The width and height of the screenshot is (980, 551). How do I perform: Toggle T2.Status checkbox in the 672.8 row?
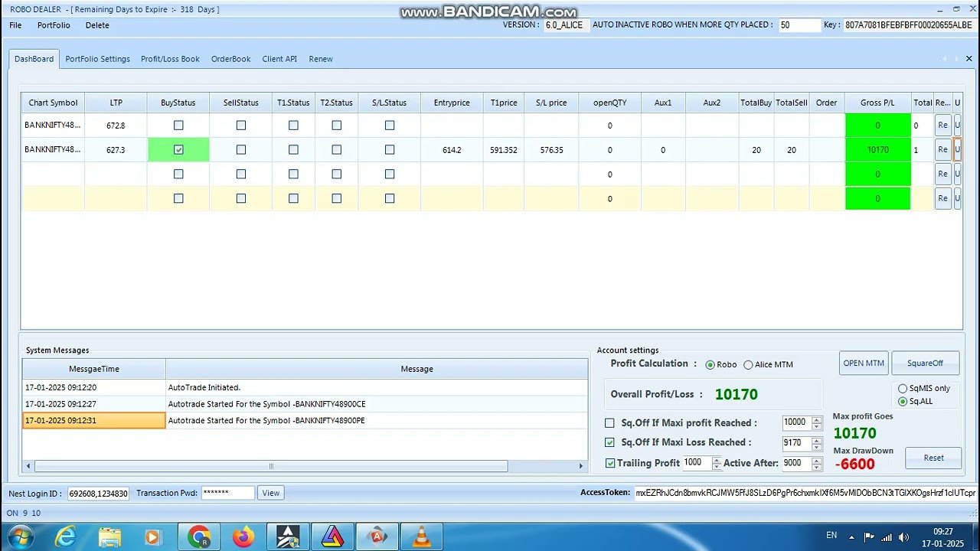click(x=337, y=126)
